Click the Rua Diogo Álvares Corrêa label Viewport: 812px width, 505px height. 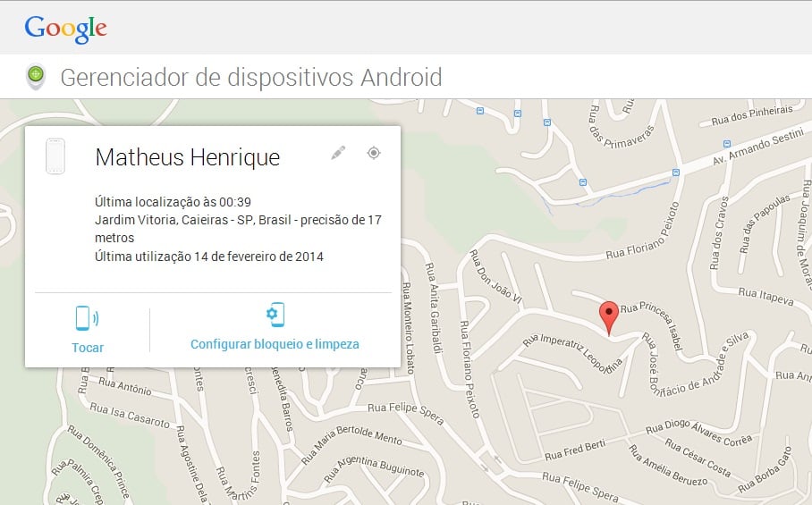coord(698,432)
